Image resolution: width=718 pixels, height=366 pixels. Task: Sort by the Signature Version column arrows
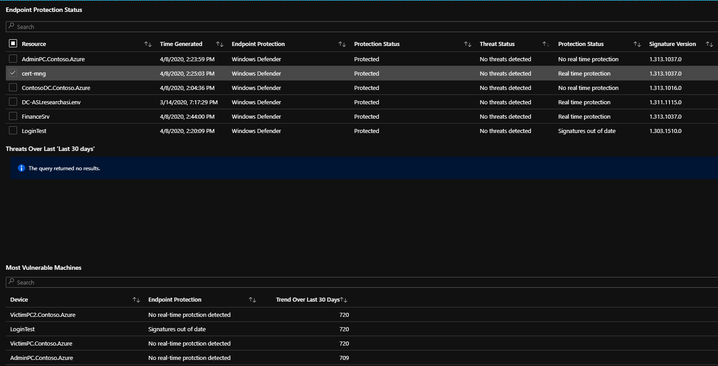[709, 44]
